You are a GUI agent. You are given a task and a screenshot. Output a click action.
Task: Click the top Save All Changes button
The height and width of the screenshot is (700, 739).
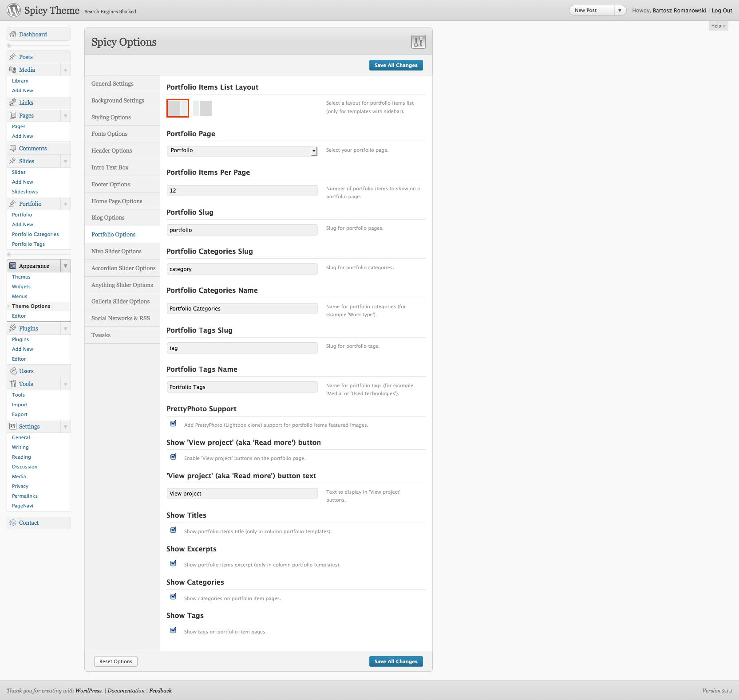pyautogui.click(x=395, y=65)
